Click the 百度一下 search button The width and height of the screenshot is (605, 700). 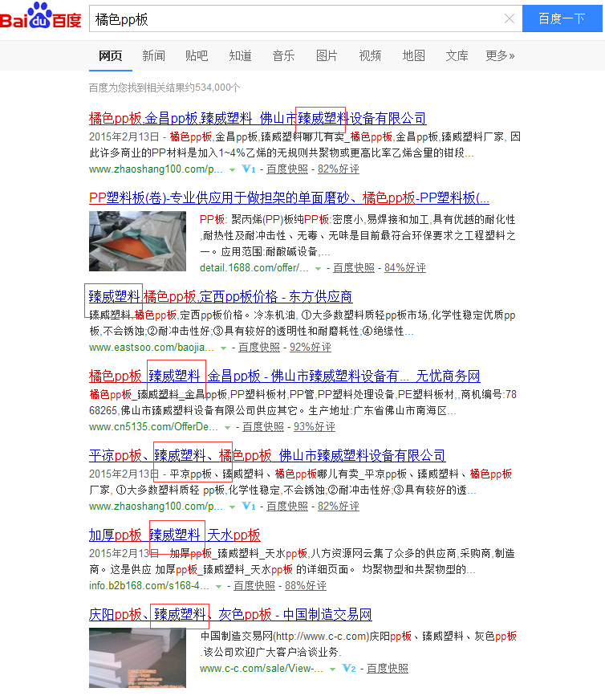[562, 18]
